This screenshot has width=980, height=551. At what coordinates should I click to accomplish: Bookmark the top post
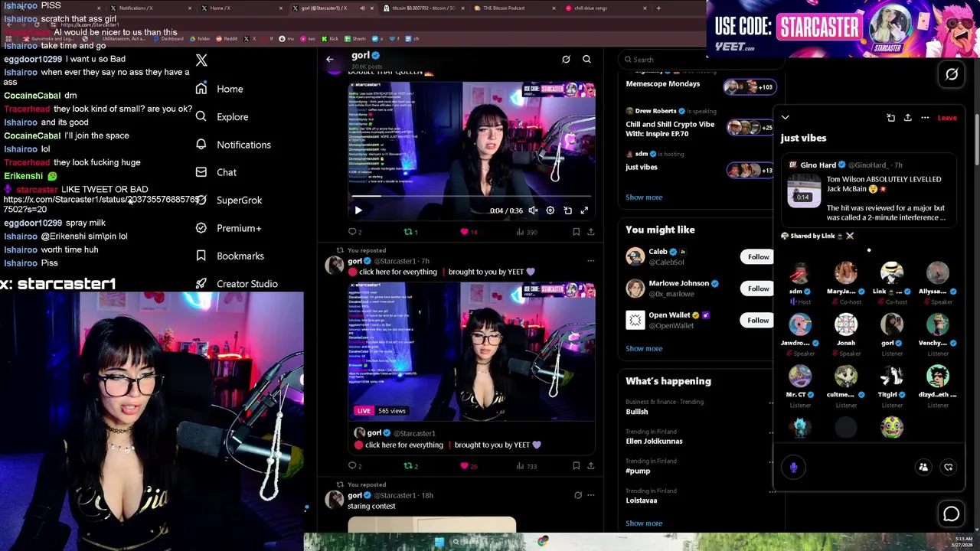coord(576,232)
